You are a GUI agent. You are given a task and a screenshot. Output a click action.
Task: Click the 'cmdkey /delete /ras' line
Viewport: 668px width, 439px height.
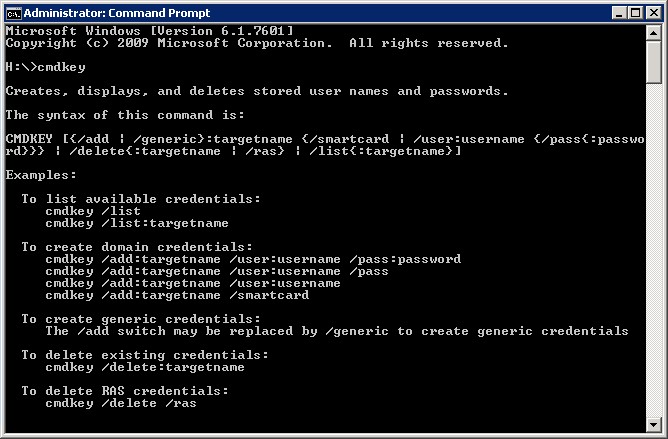120,403
